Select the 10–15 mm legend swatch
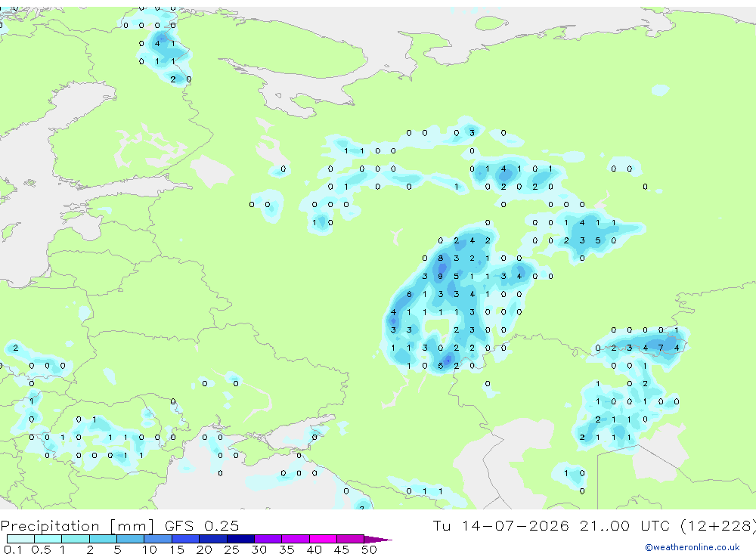 pos(158,539)
